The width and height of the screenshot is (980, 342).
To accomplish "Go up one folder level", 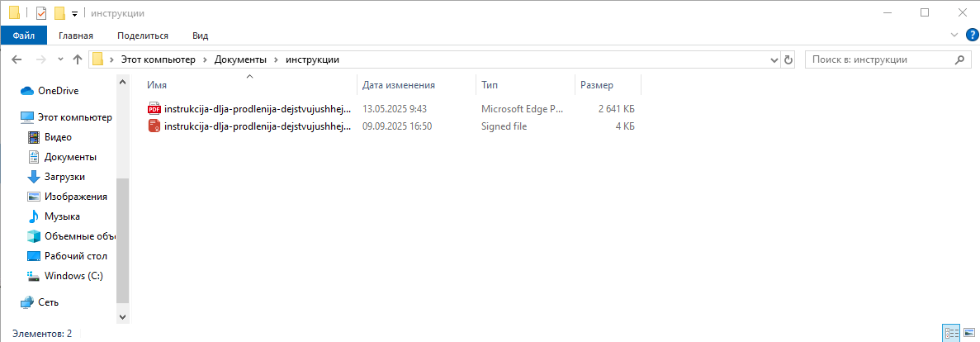I will coord(78,59).
